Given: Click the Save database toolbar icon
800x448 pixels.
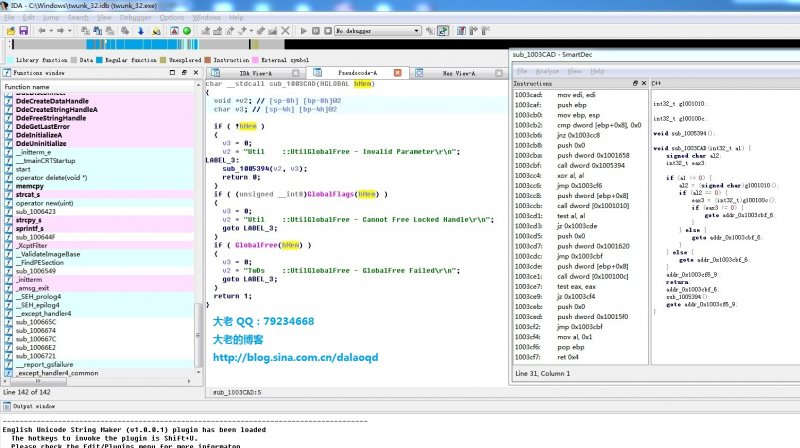Looking at the screenshot, I should pos(23,31).
